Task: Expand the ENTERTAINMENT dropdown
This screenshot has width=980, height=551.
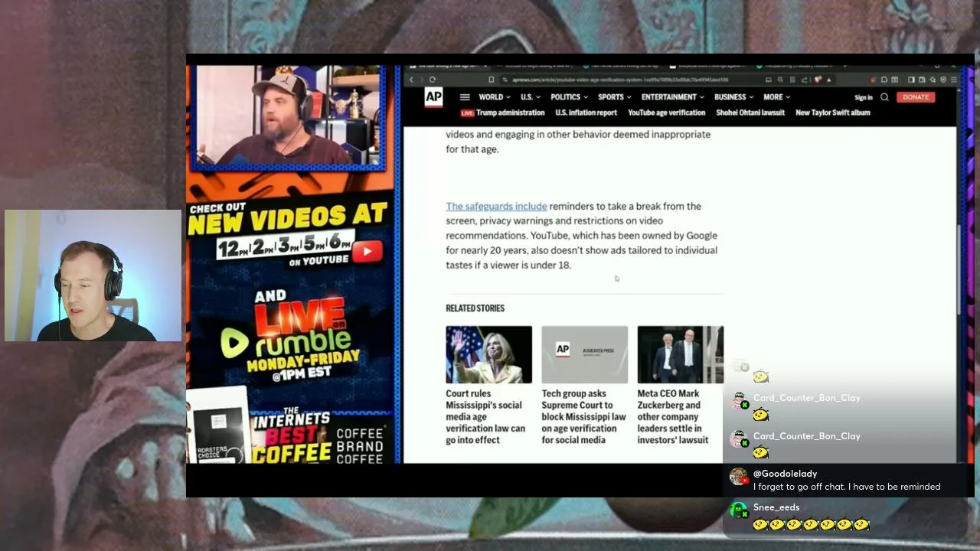Action: click(672, 97)
